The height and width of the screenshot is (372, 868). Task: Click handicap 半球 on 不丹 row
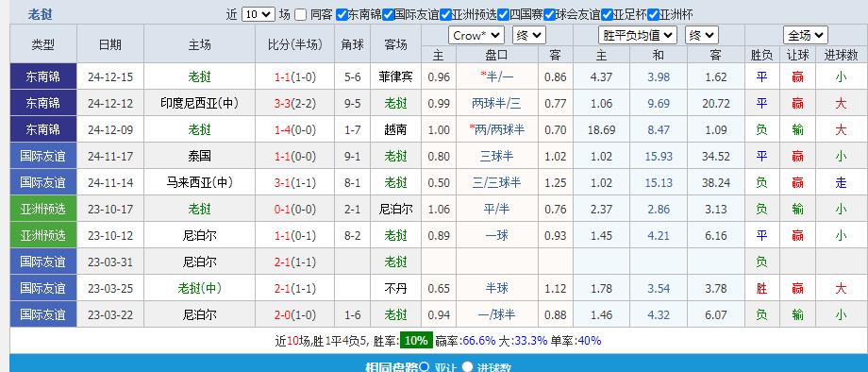click(496, 288)
